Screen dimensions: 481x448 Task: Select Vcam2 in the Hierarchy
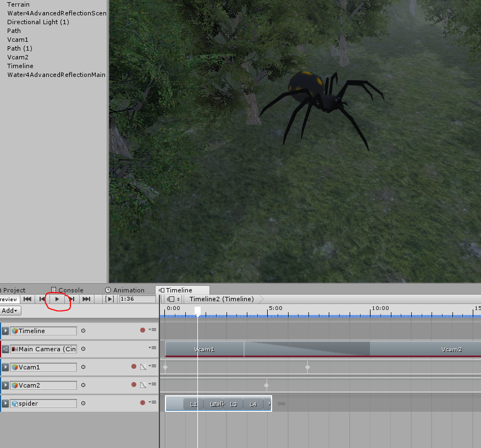pyautogui.click(x=18, y=57)
